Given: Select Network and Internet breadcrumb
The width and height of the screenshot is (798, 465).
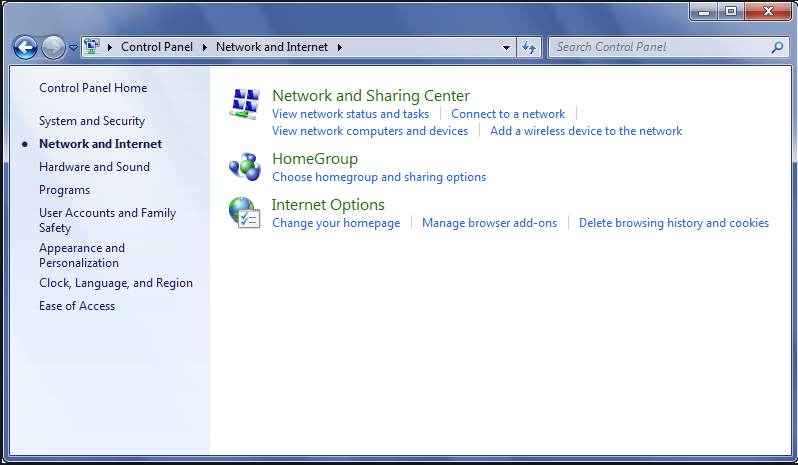Looking at the screenshot, I should (x=272, y=47).
